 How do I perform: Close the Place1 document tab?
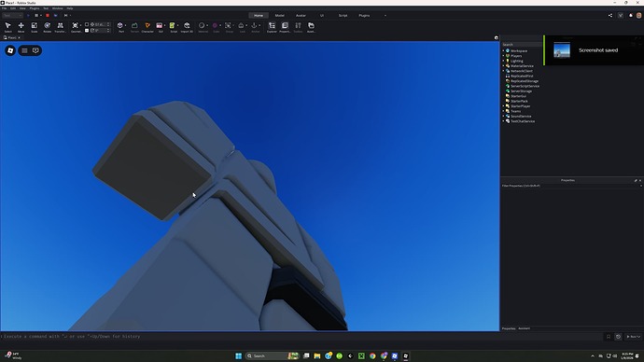pyautogui.click(x=19, y=37)
